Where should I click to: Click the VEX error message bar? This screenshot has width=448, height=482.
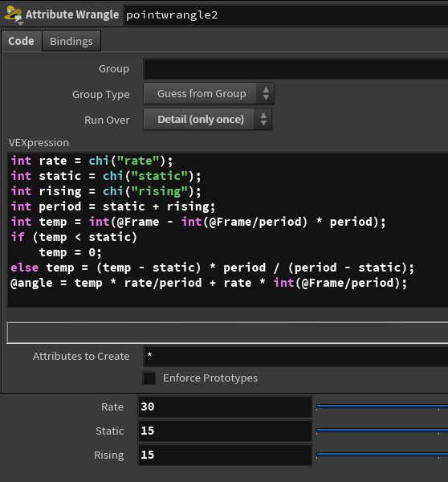[227, 333]
